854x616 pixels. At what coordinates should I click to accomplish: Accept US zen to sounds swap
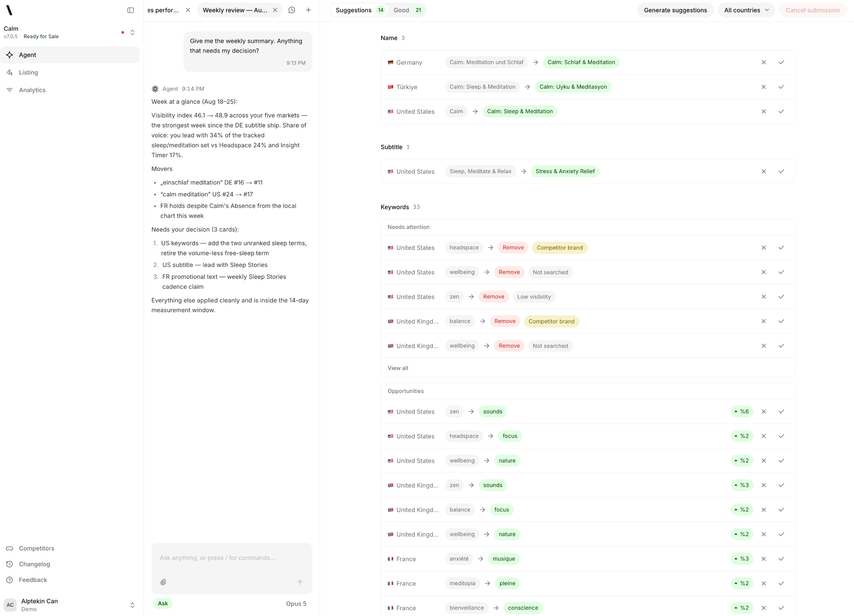tap(781, 411)
